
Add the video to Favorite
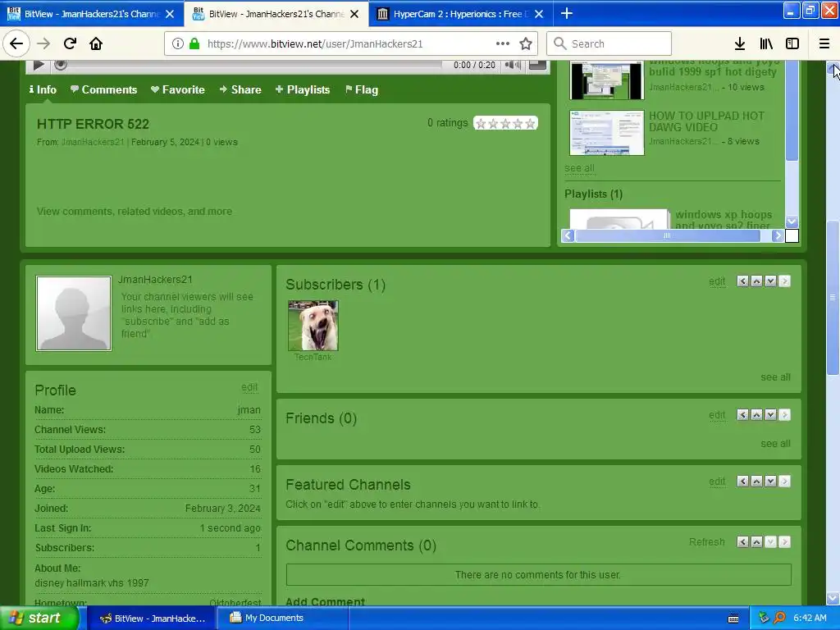pyautogui.click(x=178, y=89)
